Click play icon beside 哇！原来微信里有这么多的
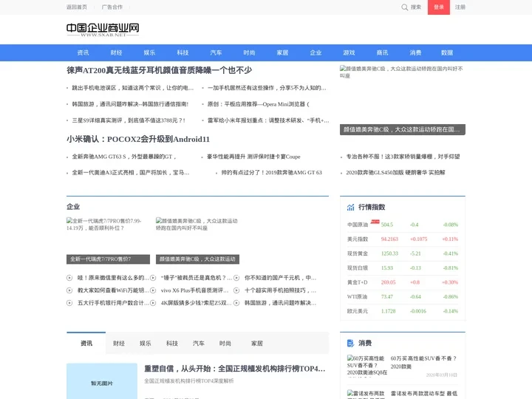The image size is (532, 399). pos(69,278)
